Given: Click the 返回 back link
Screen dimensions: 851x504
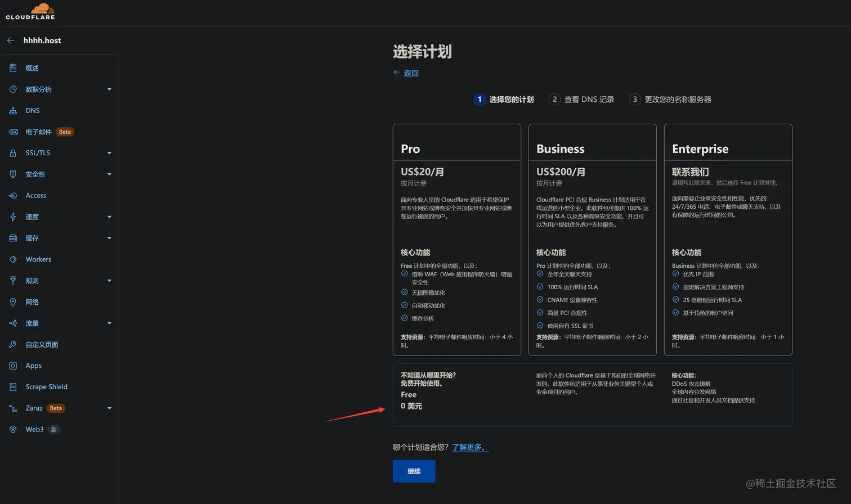Looking at the screenshot, I should pyautogui.click(x=406, y=73).
